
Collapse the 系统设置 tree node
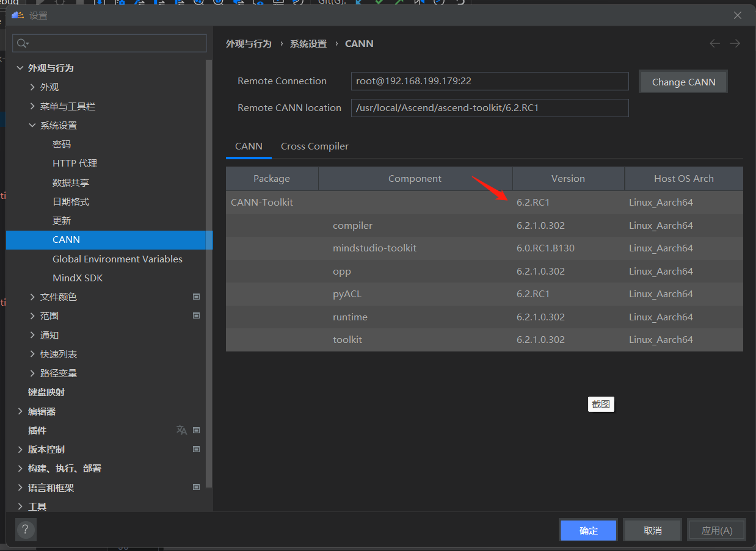[32, 125]
